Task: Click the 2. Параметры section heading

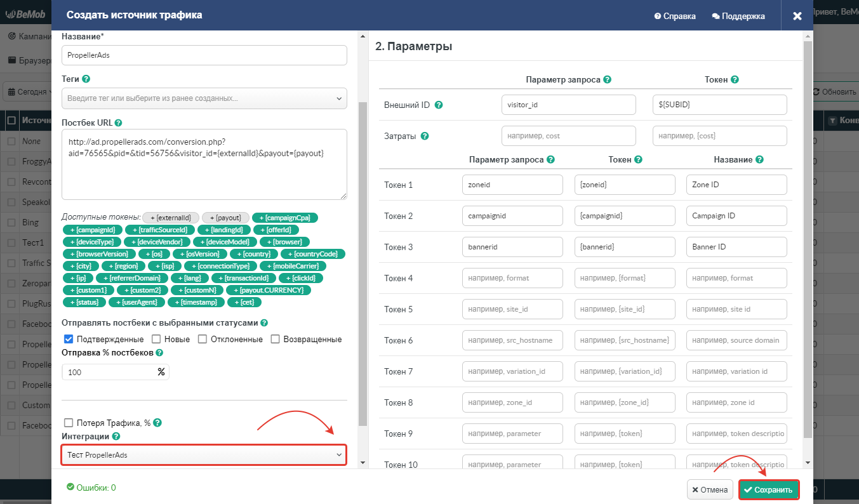Action: (x=413, y=46)
